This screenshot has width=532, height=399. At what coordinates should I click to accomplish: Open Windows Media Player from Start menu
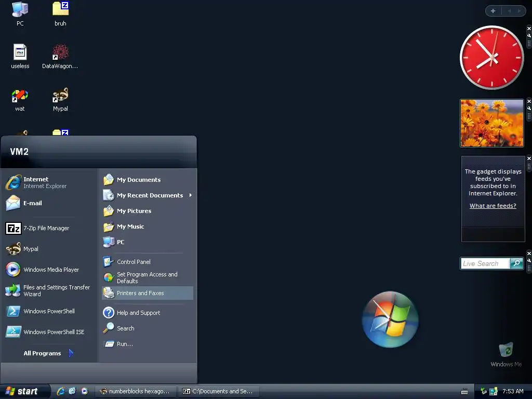coord(49,270)
